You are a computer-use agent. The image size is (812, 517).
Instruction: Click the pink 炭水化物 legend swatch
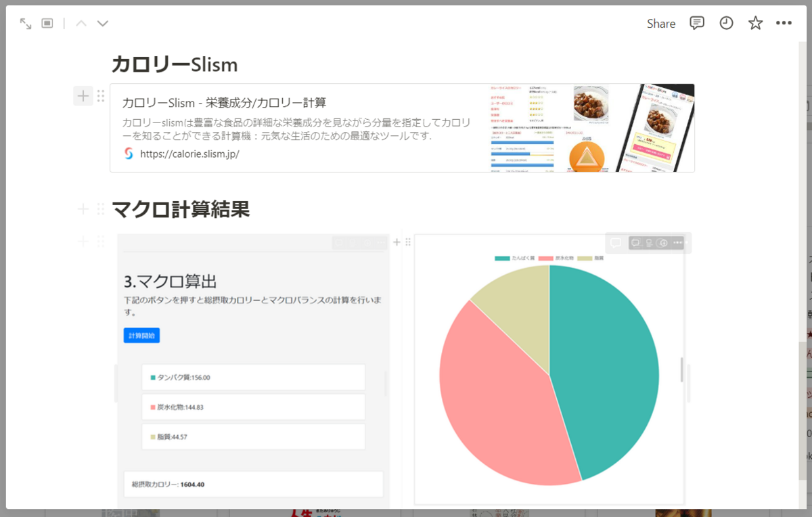547,258
